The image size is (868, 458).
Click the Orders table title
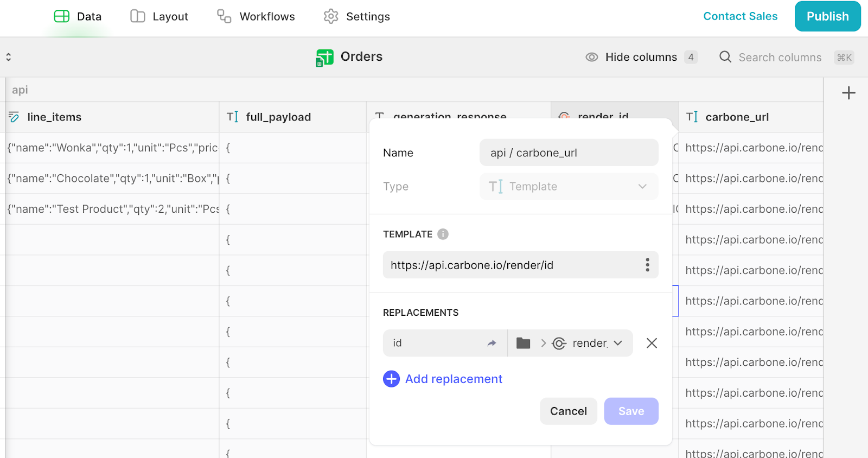[x=361, y=56]
